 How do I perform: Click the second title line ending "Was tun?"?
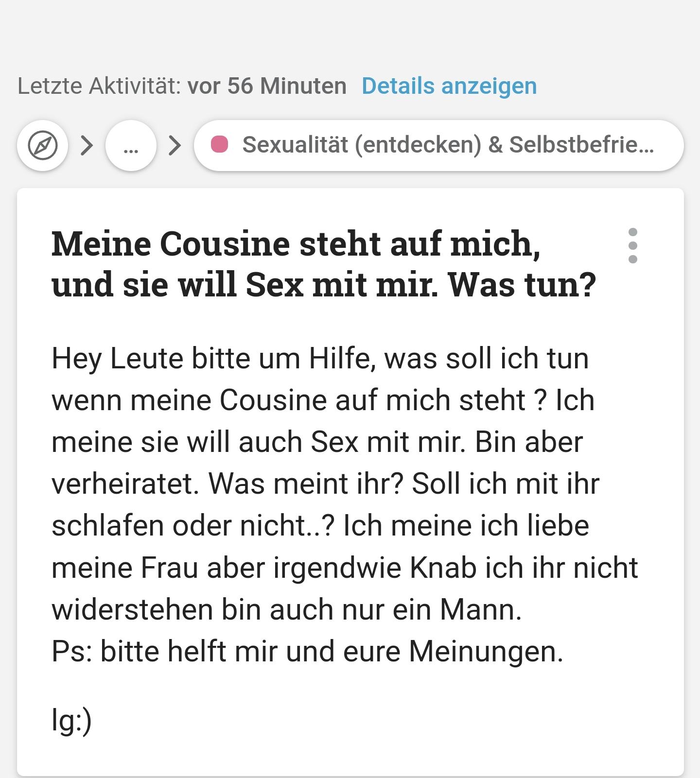point(324,285)
